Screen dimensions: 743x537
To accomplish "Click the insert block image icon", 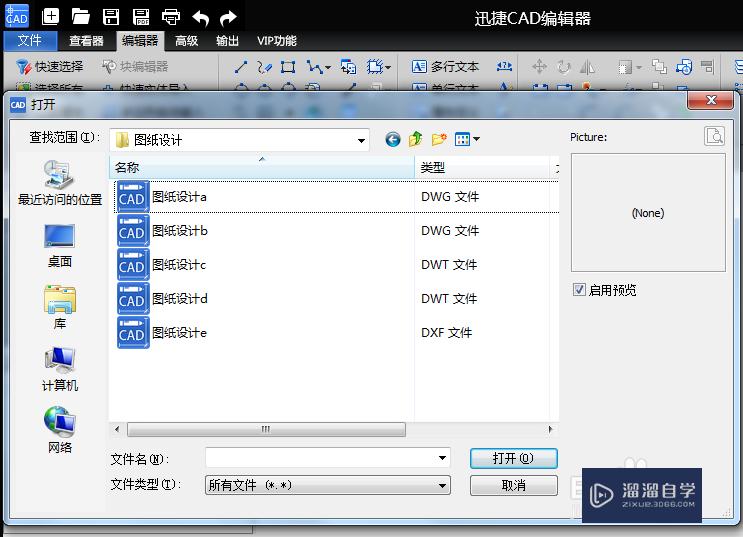I will pos(348,67).
